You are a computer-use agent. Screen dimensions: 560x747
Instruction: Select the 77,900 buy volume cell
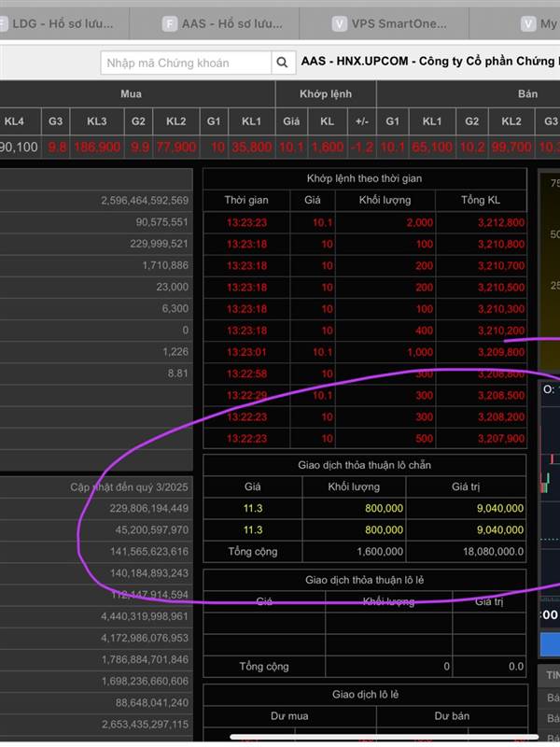(176, 148)
